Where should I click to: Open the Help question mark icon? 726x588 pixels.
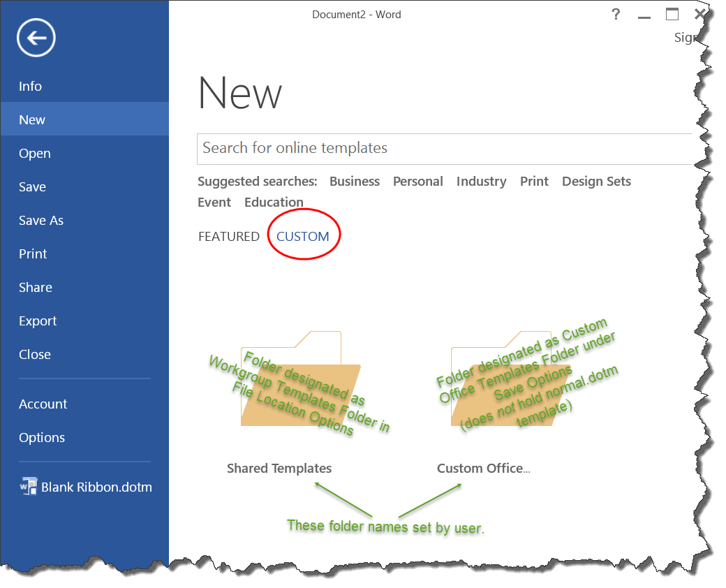coord(615,15)
